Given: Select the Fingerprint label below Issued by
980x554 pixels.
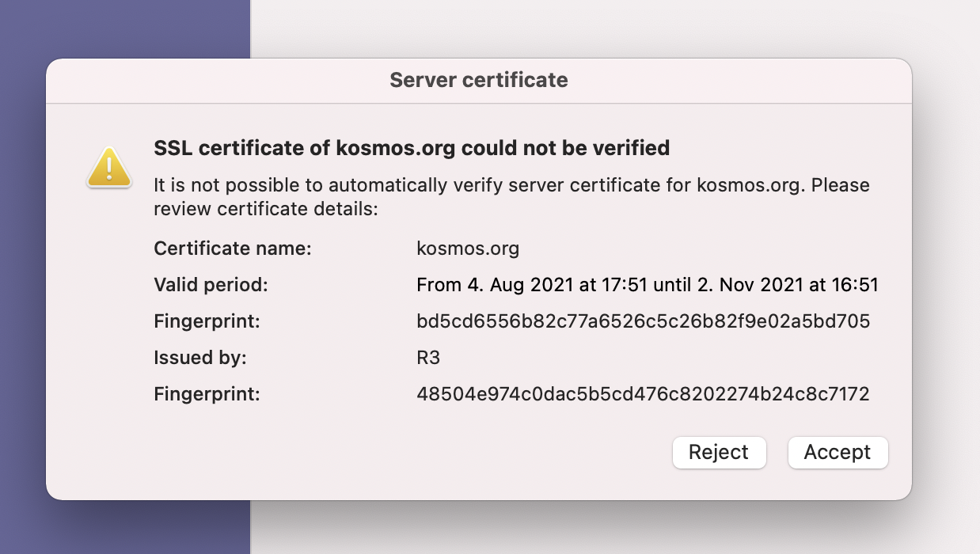Looking at the screenshot, I should (207, 393).
